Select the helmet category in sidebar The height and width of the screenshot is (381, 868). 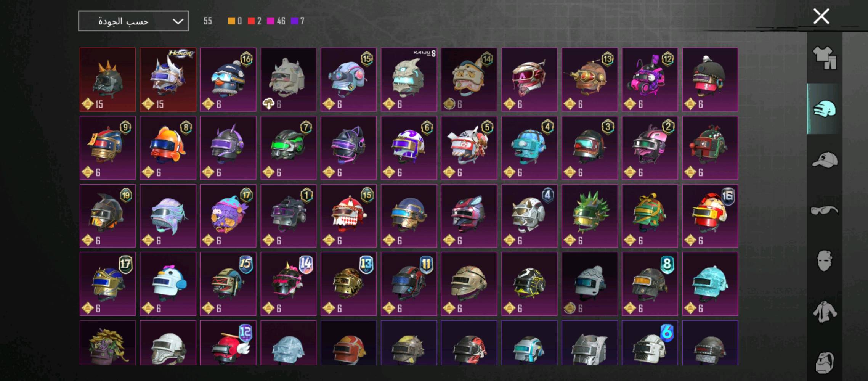pyautogui.click(x=824, y=109)
